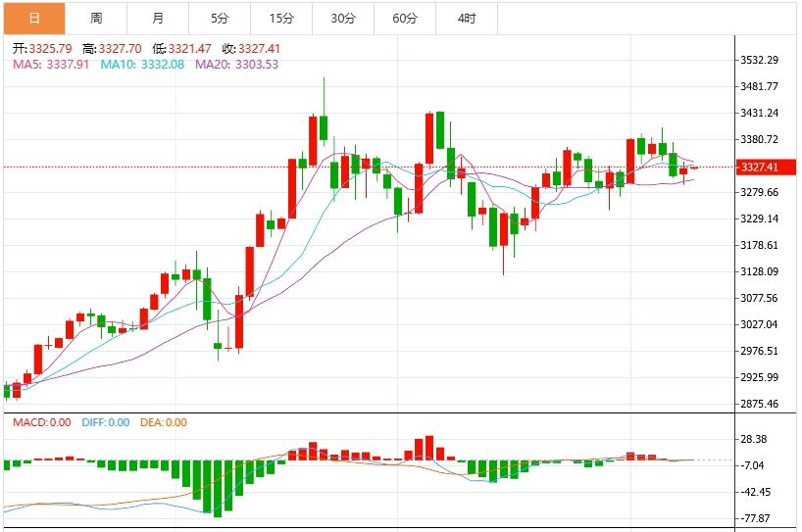Open the 60分 timeframe tab
This screenshot has width=802, height=532.
tap(405, 19)
